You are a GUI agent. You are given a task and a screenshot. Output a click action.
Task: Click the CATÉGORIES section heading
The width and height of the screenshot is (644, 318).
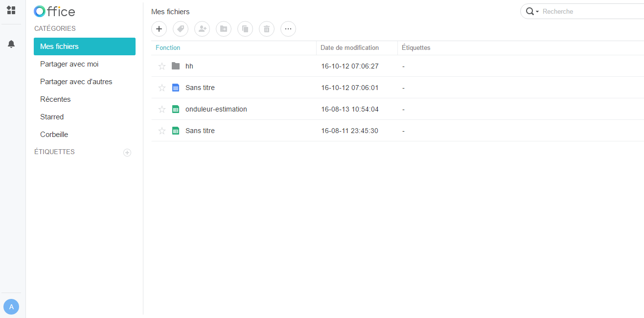[55, 29]
